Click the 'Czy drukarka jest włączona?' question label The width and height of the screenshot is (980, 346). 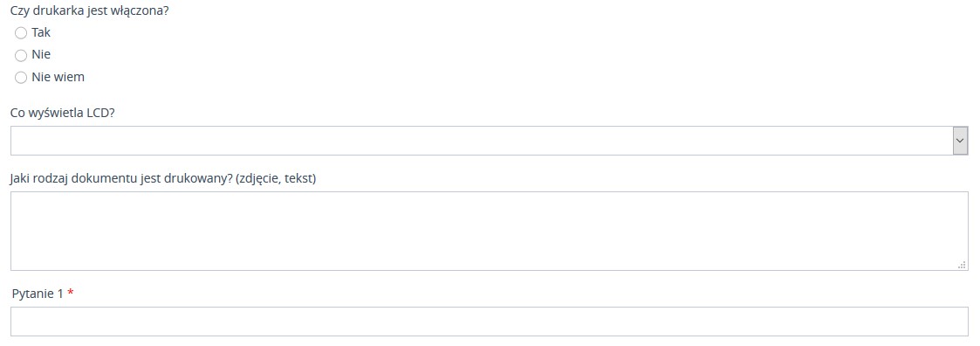click(x=90, y=10)
